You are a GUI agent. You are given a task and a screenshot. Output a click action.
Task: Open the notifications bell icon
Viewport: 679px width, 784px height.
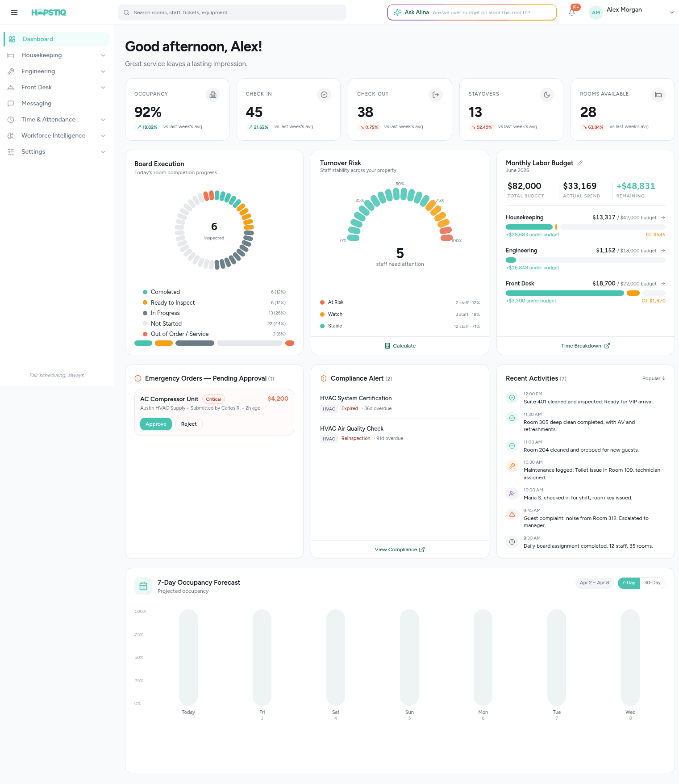(572, 13)
